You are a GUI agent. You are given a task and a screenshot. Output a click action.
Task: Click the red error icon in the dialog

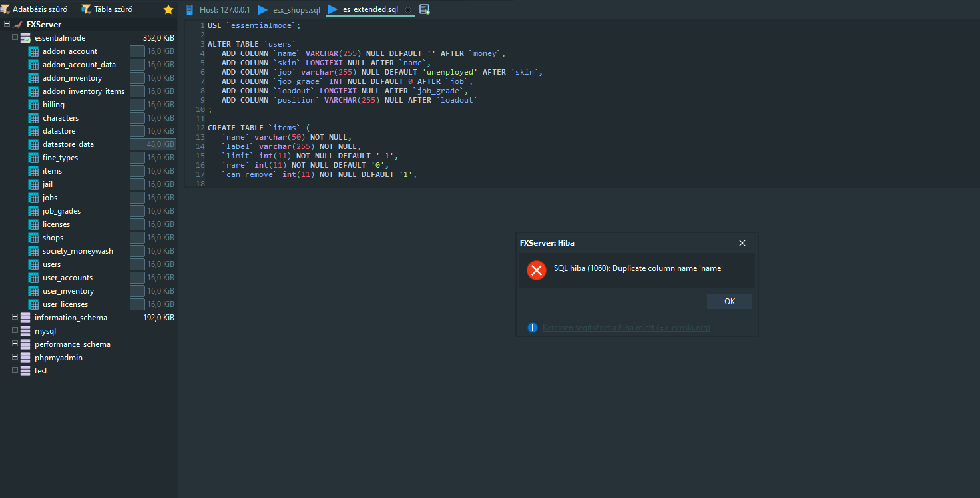pyautogui.click(x=536, y=270)
